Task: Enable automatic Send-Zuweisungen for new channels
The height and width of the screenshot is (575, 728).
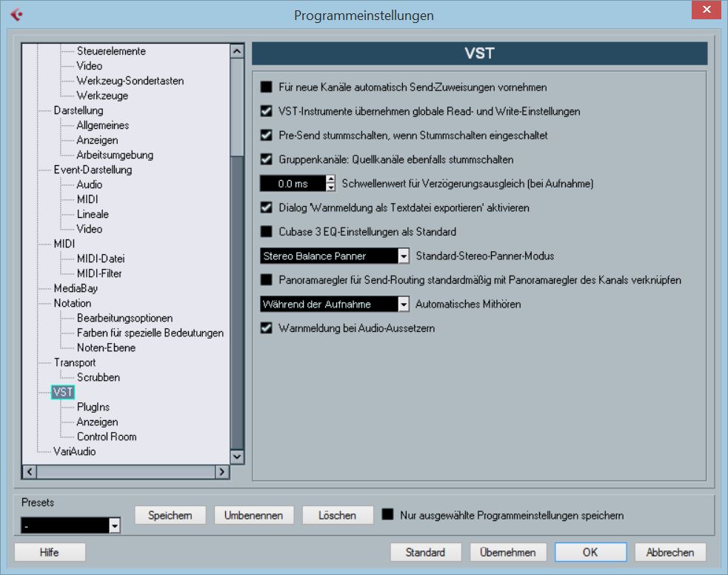Action: click(x=267, y=87)
